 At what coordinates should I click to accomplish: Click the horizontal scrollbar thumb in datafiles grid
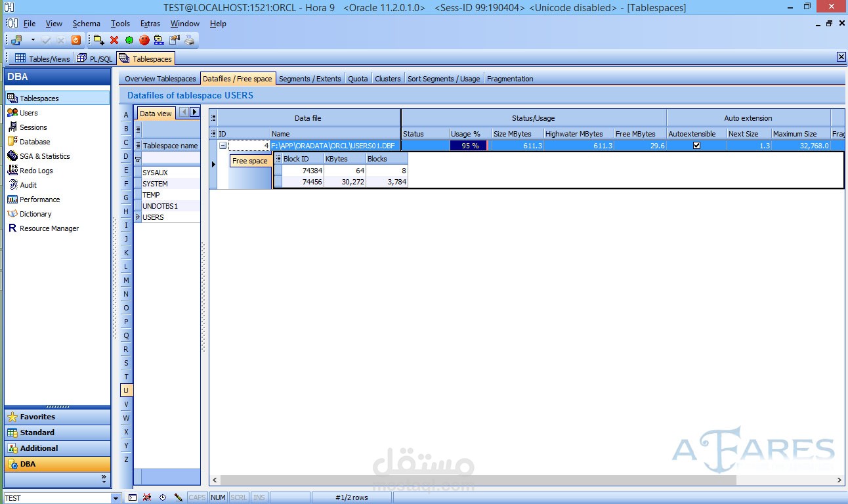[478, 480]
